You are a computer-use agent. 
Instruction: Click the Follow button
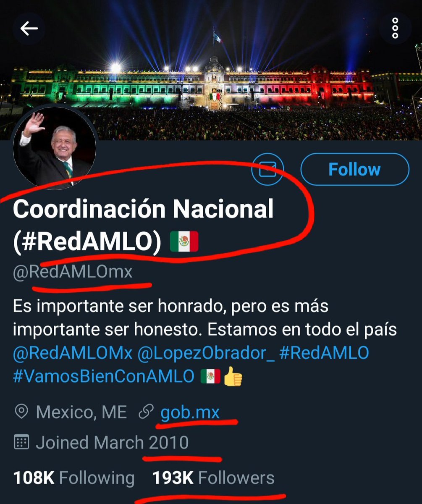pyautogui.click(x=355, y=170)
